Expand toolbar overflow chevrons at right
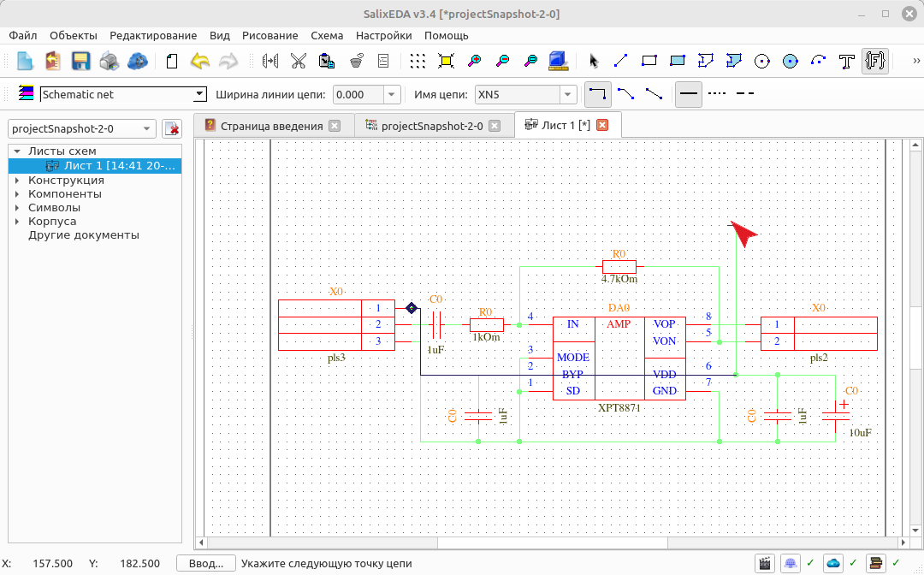924x575 pixels. point(916,61)
